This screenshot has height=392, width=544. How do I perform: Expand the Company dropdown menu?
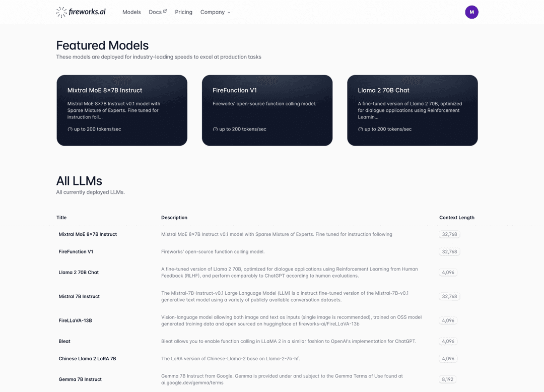tap(215, 12)
